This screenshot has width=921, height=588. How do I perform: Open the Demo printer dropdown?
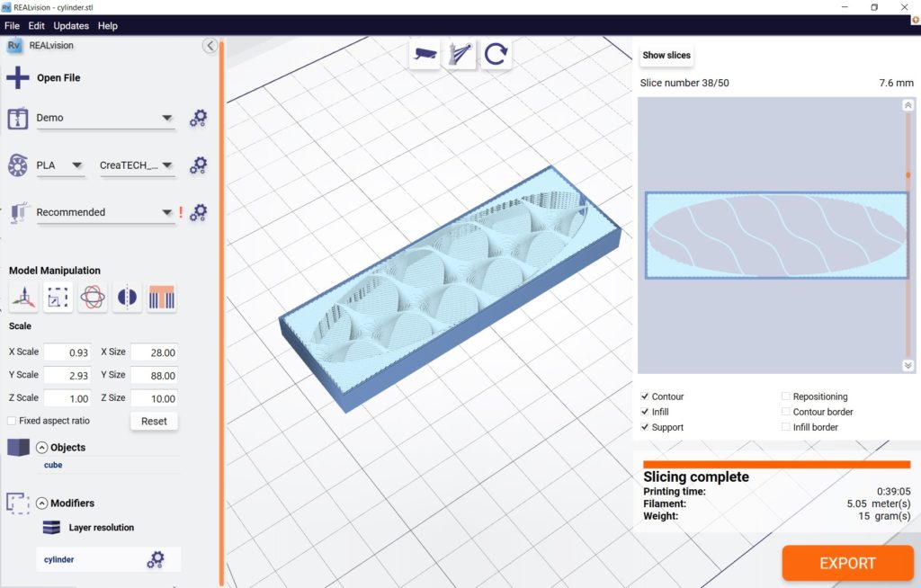tap(106, 118)
